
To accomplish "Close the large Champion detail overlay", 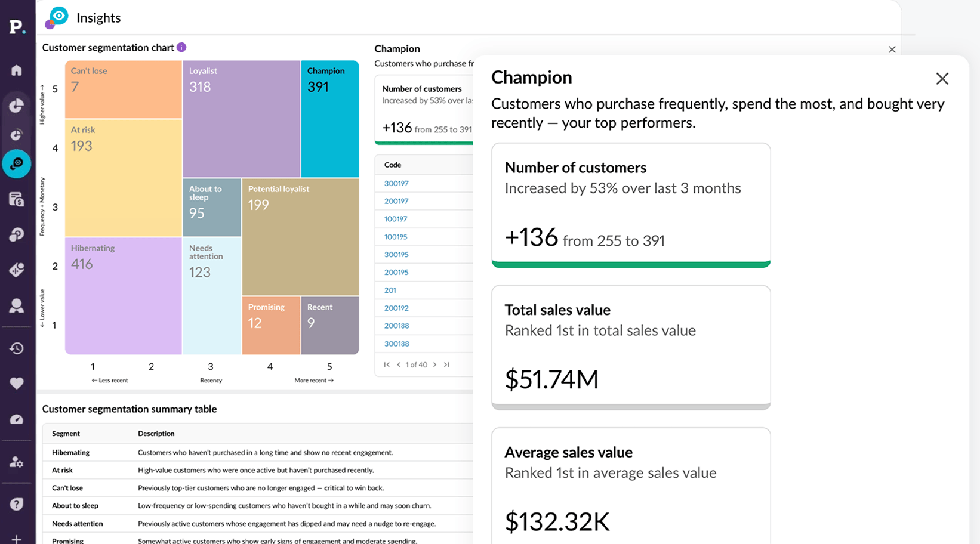I will tap(942, 79).
